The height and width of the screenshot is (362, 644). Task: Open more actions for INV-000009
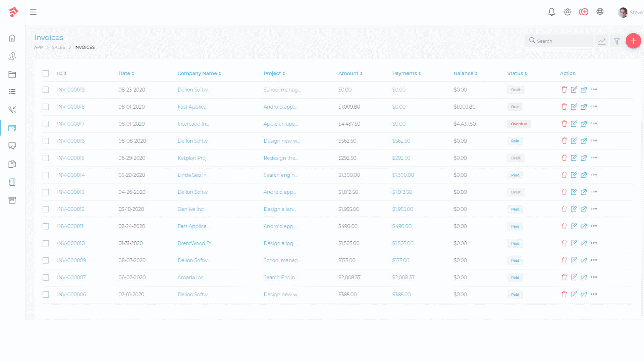[594, 260]
